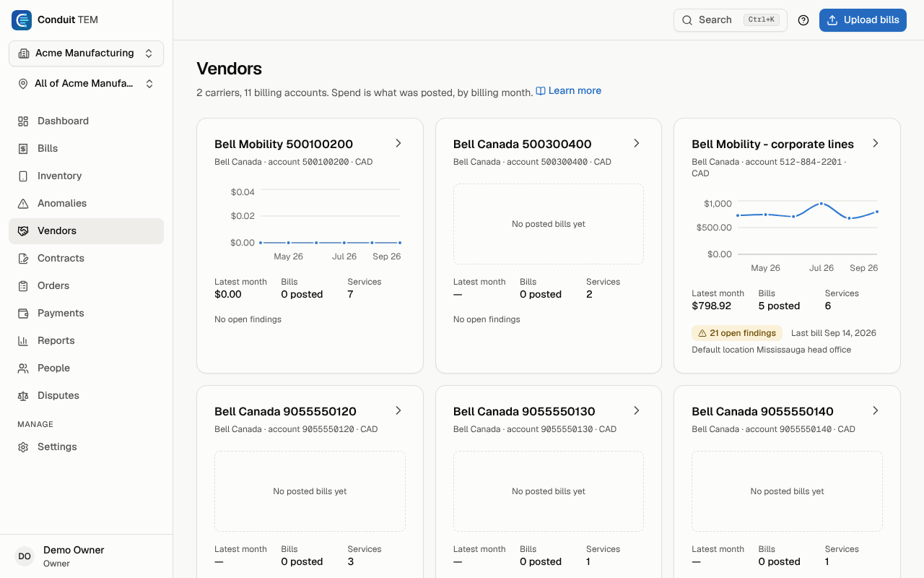
Task: Click the 21 open findings badge
Action: coord(736,333)
